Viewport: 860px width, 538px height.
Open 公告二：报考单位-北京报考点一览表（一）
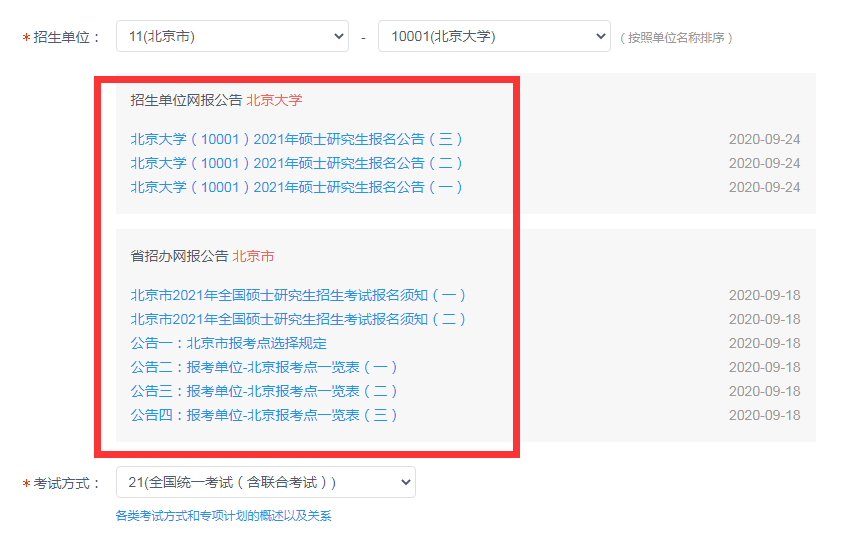pyautogui.click(x=264, y=367)
